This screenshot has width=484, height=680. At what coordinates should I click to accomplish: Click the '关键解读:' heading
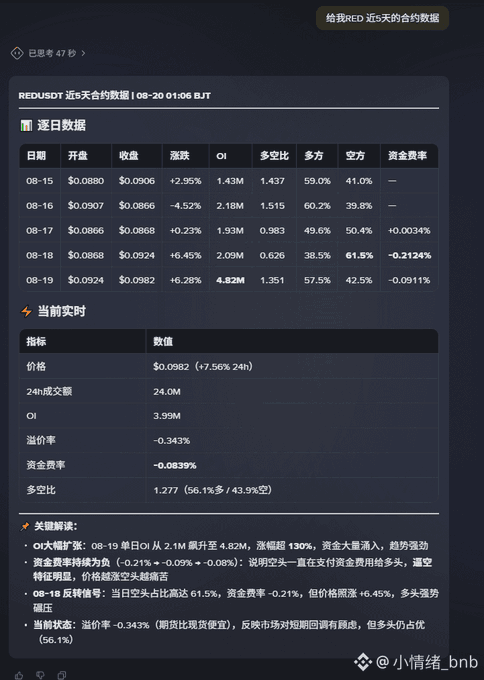(56, 526)
